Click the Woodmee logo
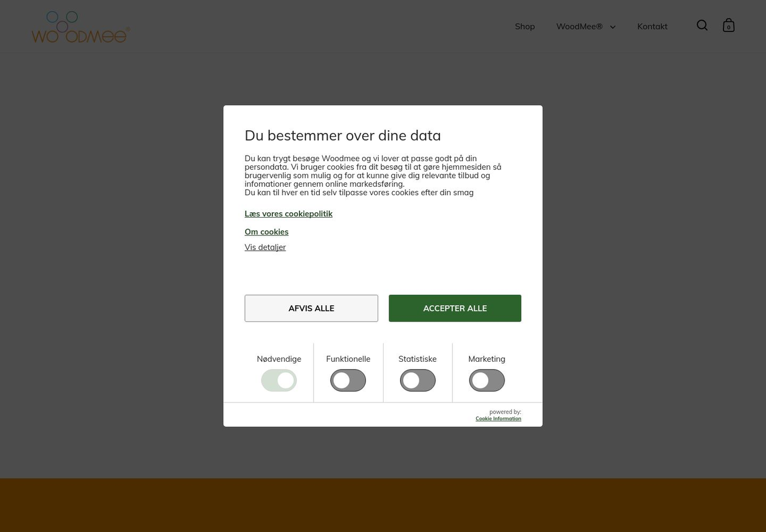Screen dimensions: 766x532 (x=81, y=27)
